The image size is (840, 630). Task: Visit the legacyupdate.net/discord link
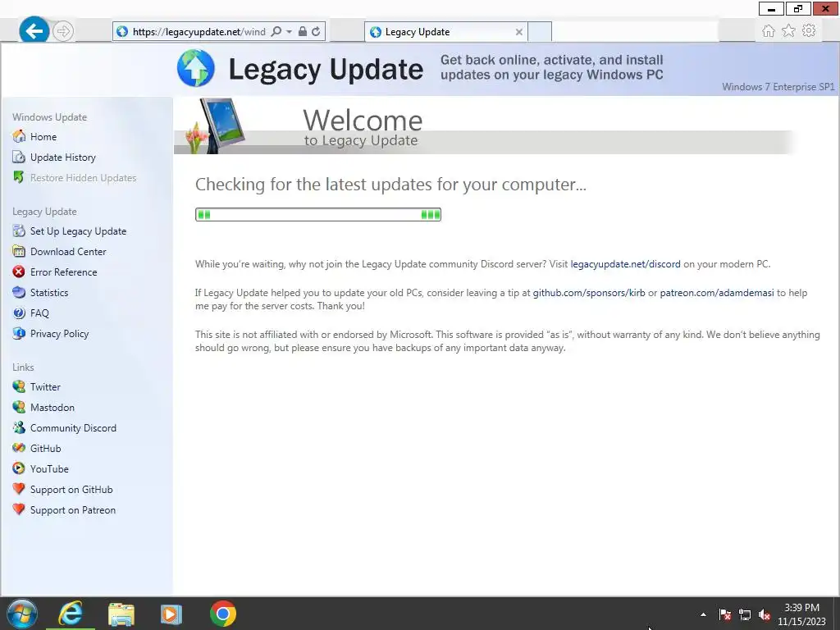[625, 264]
